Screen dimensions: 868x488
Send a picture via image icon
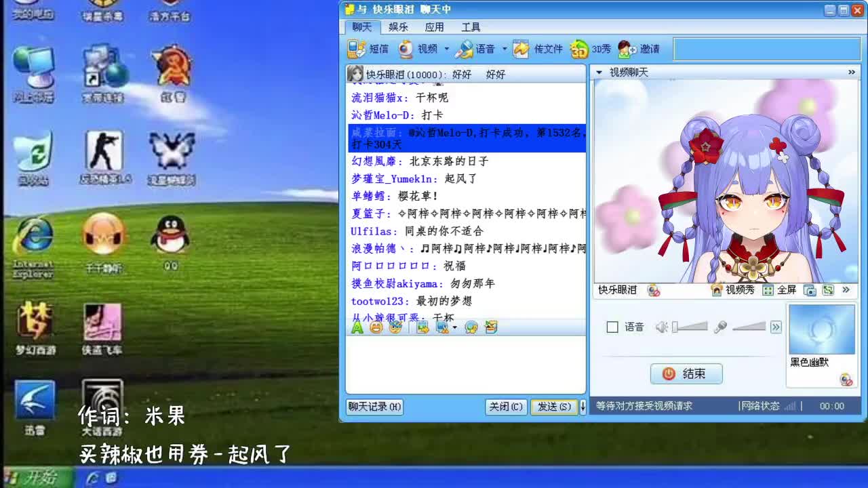click(x=422, y=327)
